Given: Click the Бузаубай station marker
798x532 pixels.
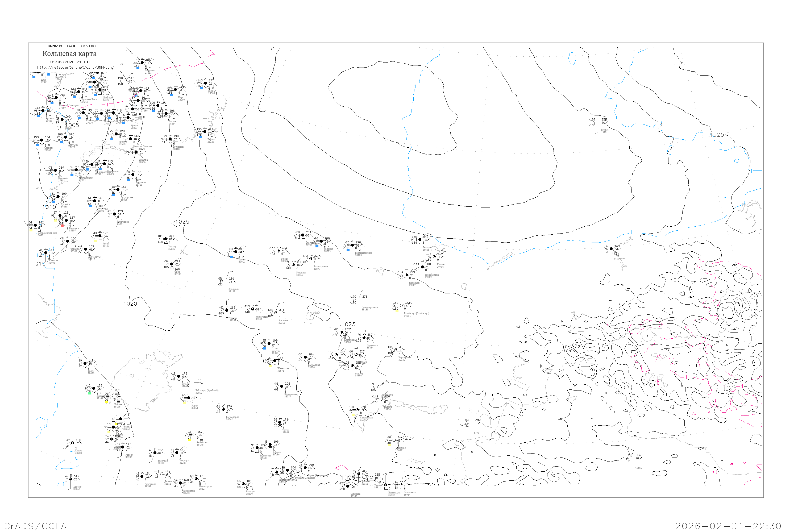Looking at the screenshot, I should click(155, 453).
